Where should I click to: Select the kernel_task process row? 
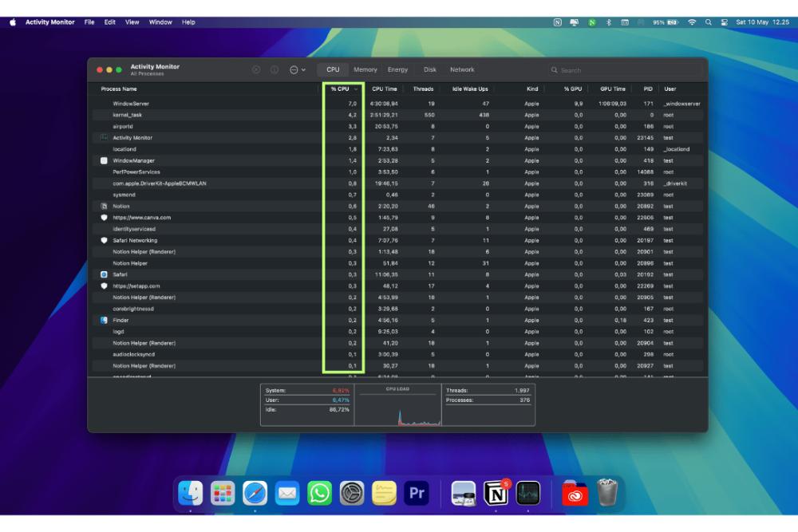pos(397,115)
